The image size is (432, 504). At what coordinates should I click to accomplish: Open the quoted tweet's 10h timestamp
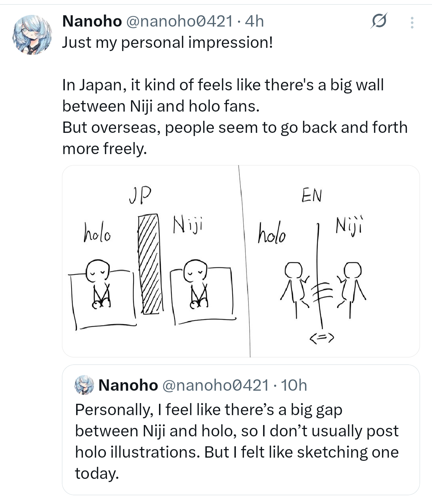[x=294, y=385]
